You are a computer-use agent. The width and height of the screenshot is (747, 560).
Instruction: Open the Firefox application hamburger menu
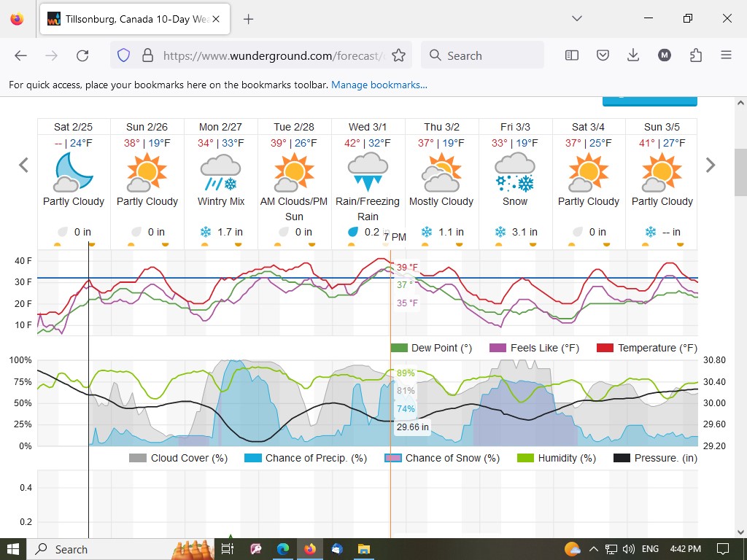726,55
